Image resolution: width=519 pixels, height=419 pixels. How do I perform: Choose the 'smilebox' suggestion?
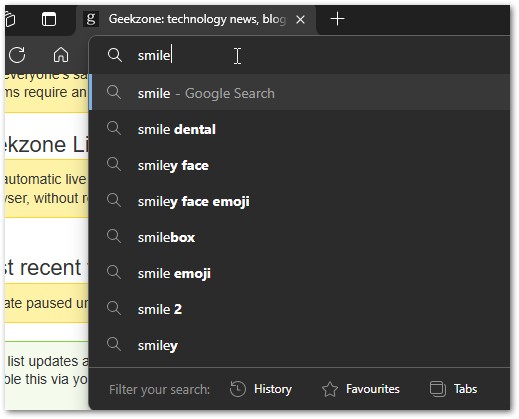click(300, 237)
